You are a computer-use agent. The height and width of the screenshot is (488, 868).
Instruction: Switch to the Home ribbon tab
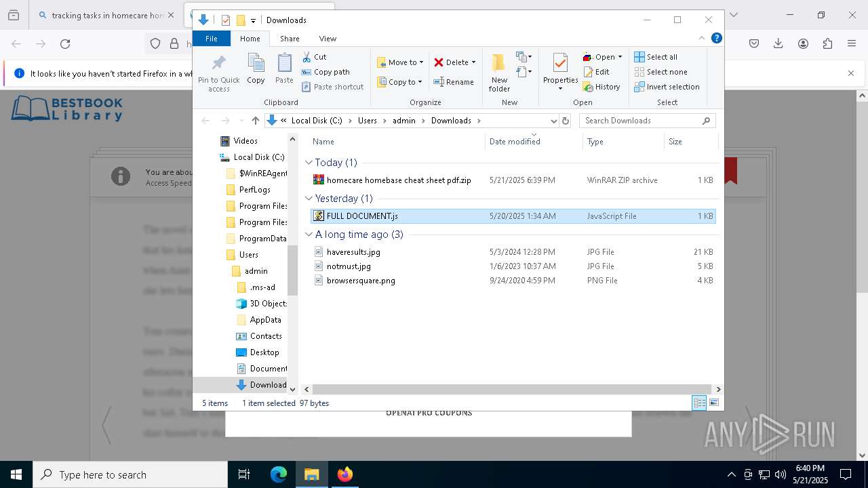click(250, 39)
